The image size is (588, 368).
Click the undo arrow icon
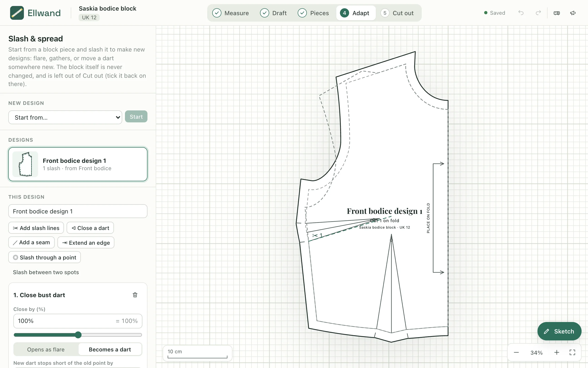521,13
